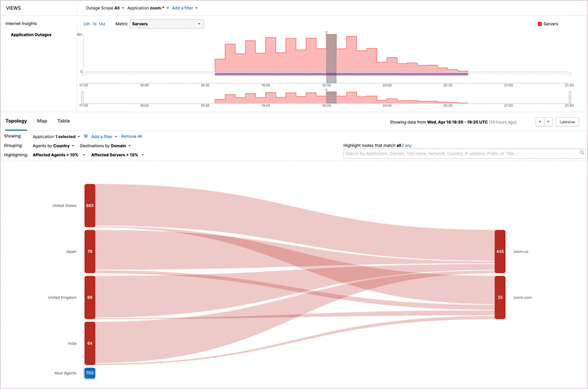
Task: Click the Servers legend red square
Action: tap(539, 24)
